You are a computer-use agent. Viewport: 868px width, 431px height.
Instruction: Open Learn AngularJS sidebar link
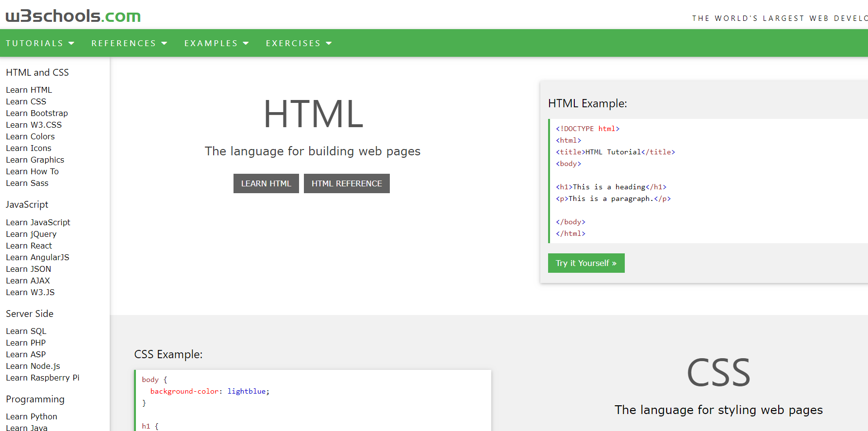click(37, 257)
